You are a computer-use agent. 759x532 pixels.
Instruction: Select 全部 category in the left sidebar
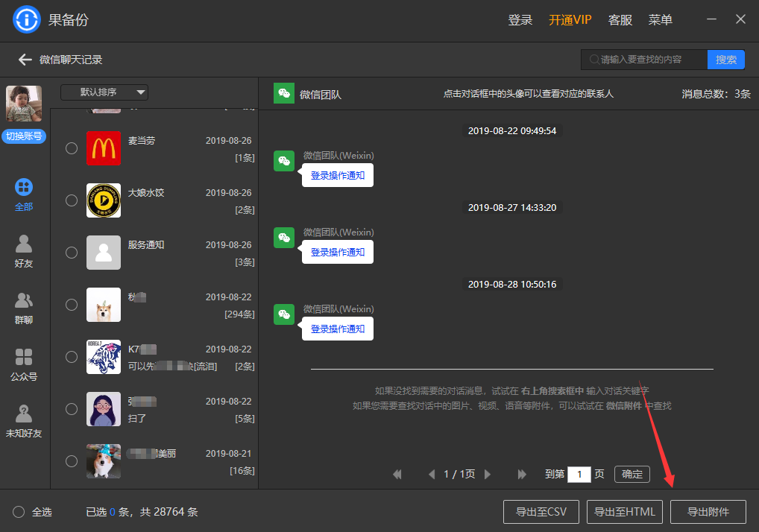pos(23,196)
